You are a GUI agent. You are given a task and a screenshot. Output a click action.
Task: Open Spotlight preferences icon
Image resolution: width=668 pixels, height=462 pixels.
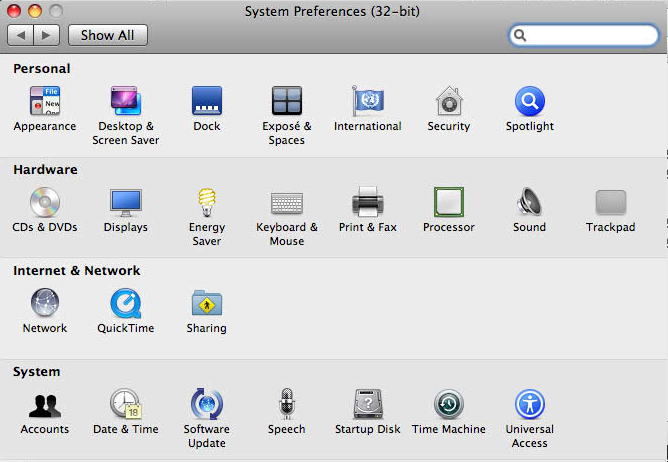530,101
